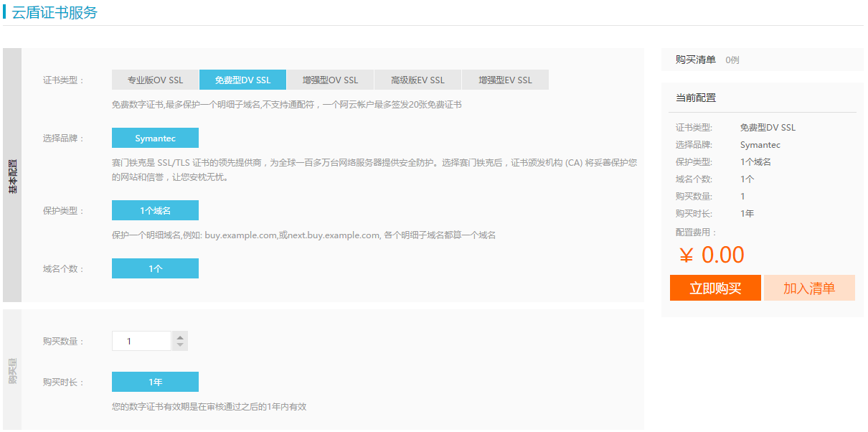Click the 当前配置 panel header
Viewport: 868px width, 432px height.
point(696,98)
